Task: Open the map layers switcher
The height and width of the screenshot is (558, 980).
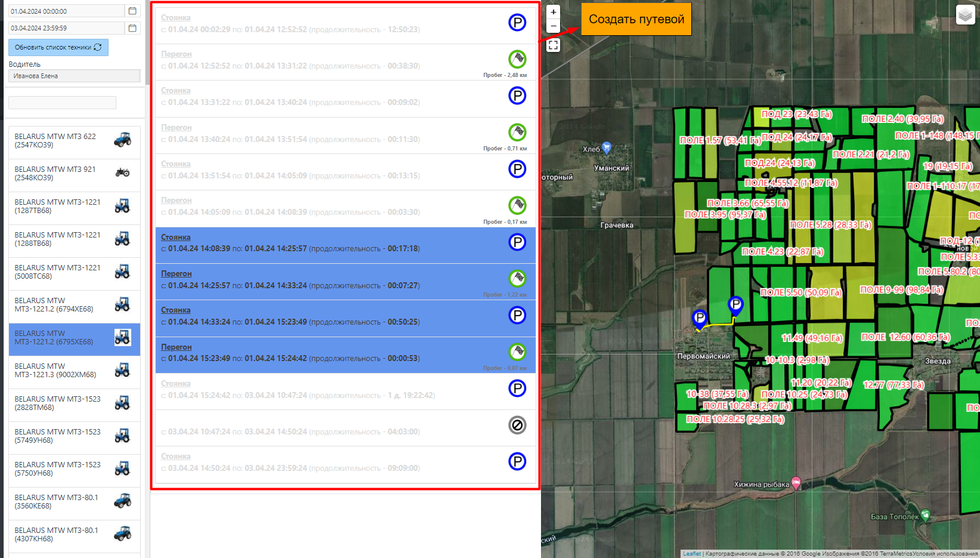Action: pos(964,14)
